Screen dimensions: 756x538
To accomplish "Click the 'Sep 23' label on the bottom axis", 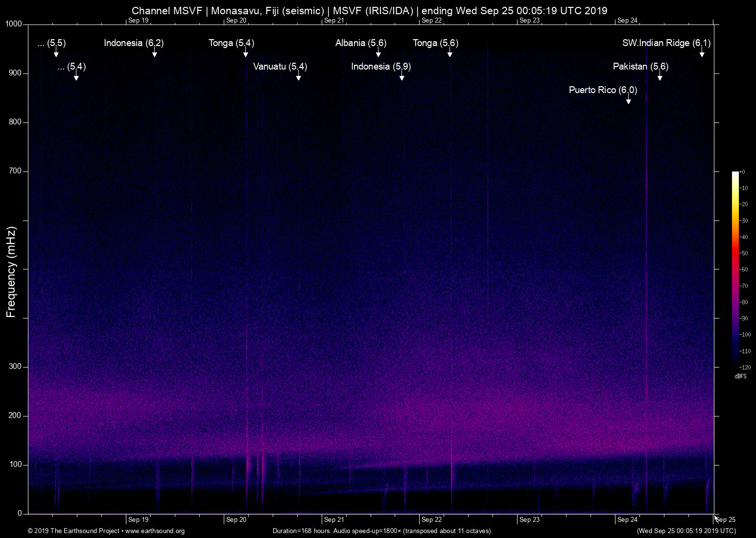I will 530,520.
